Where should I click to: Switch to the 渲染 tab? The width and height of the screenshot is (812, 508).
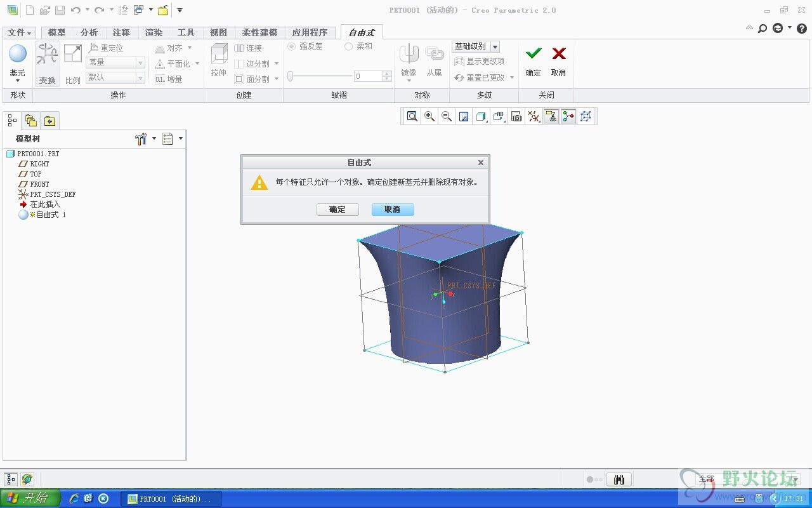click(x=154, y=32)
